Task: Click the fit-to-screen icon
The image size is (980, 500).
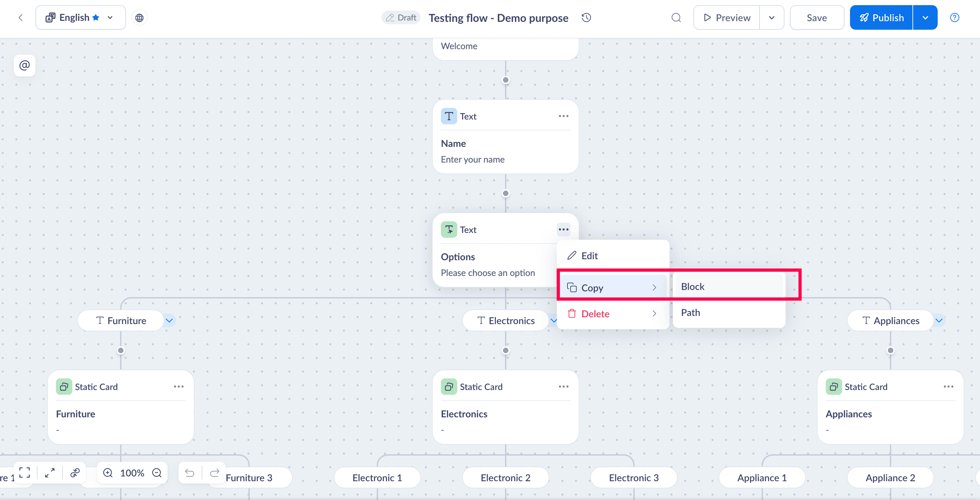Action: point(25,473)
